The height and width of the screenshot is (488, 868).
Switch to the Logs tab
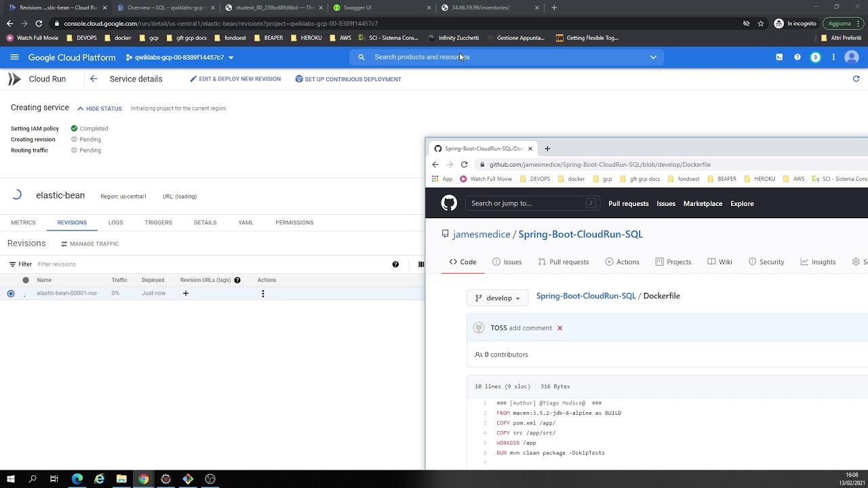pyautogui.click(x=115, y=222)
